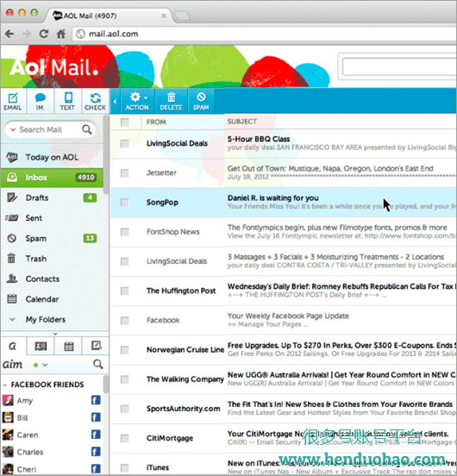
Task: Click Bill's Facebook icon
Action: (96, 417)
